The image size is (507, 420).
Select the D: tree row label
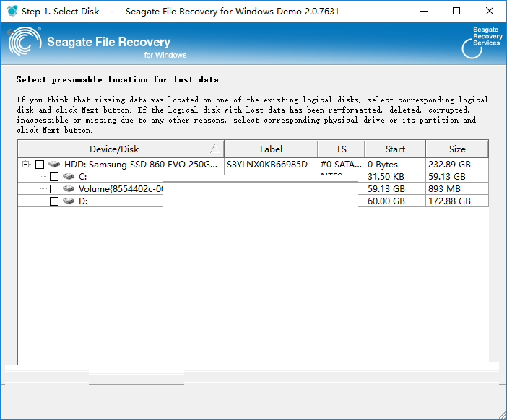[83, 201]
